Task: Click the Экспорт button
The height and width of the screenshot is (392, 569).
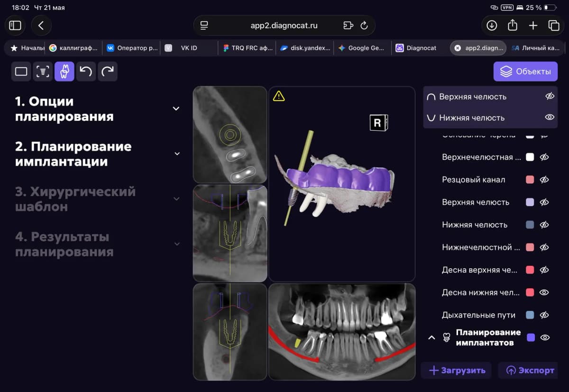Action: (529, 370)
